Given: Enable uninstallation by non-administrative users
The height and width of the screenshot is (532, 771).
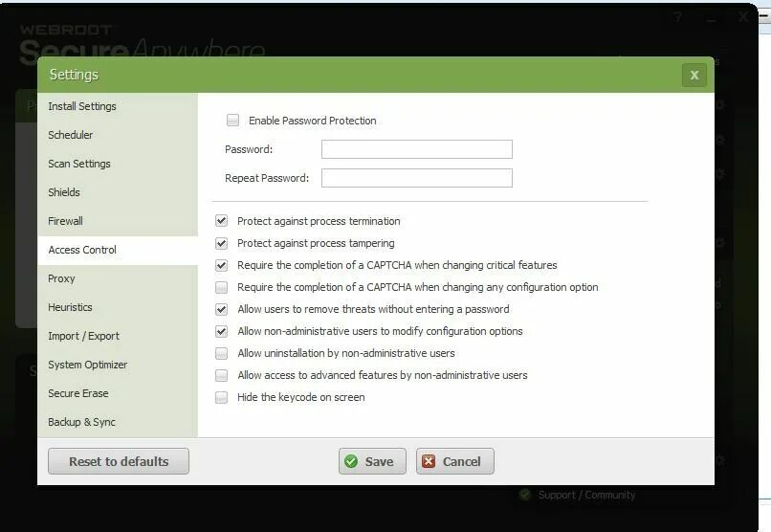Looking at the screenshot, I should click(222, 353).
